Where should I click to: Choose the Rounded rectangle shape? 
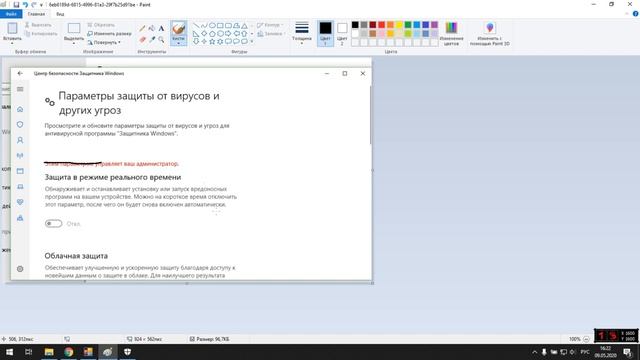pyautogui.click(x=228, y=25)
